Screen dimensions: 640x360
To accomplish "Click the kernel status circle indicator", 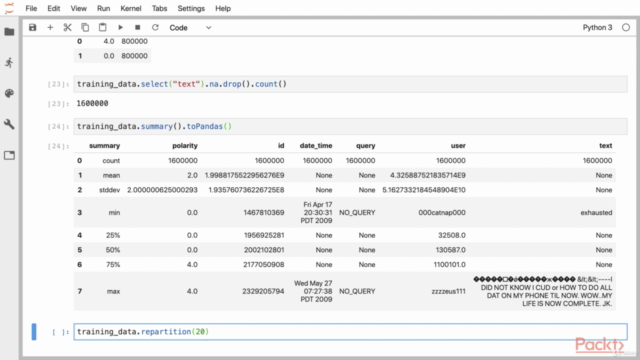I will [626, 27].
